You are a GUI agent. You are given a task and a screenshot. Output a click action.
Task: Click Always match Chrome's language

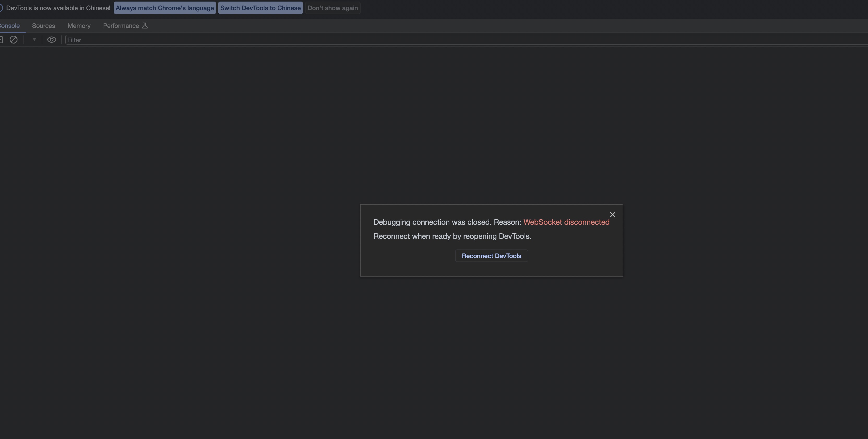point(164,8)
